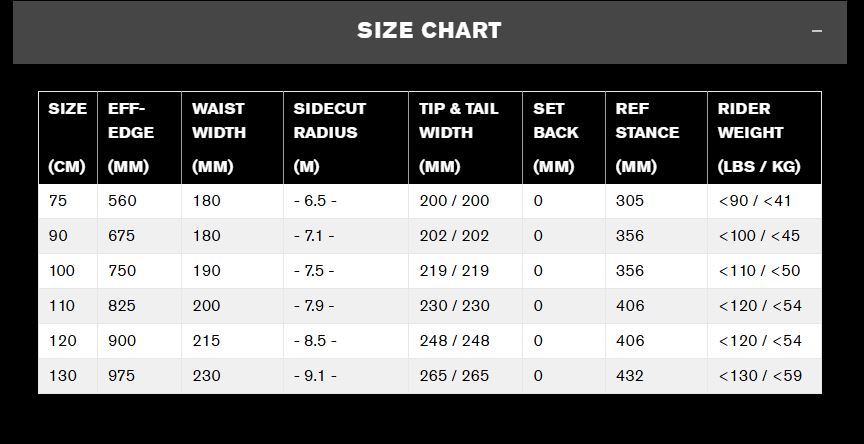Image resolution: width=864 pixels, height=444 pixels.
Task: Click the size 130 row cell
Action: click(x=62, y=376)
